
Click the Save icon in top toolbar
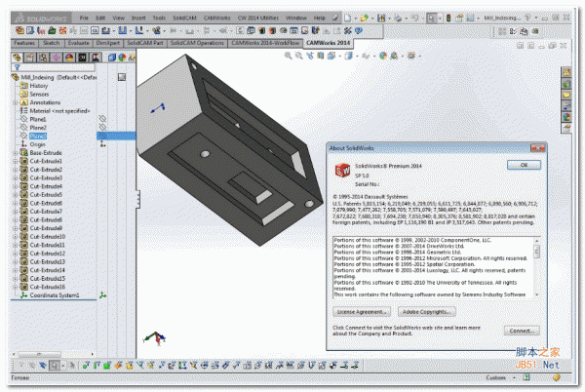[381, 18]
